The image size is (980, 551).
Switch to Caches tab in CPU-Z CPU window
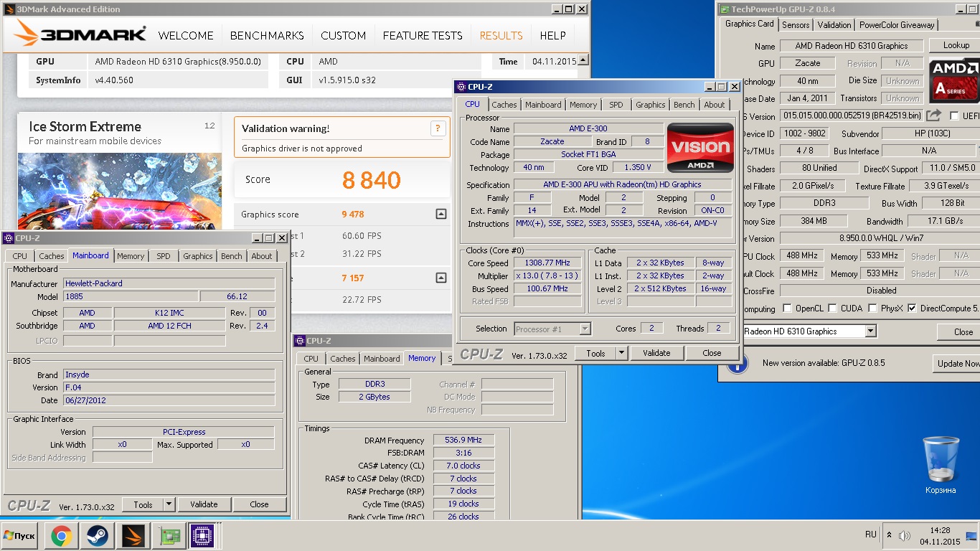point(504,105)
